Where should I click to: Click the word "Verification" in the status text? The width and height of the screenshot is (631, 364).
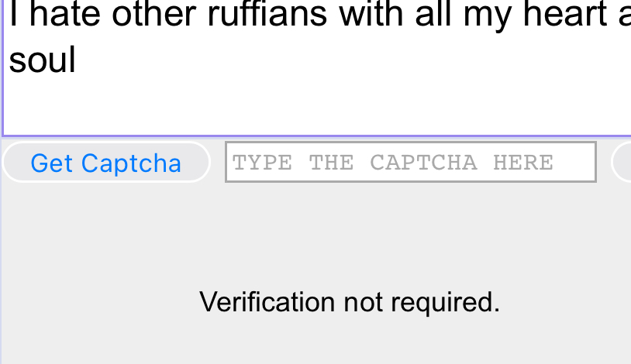point(267,302)
